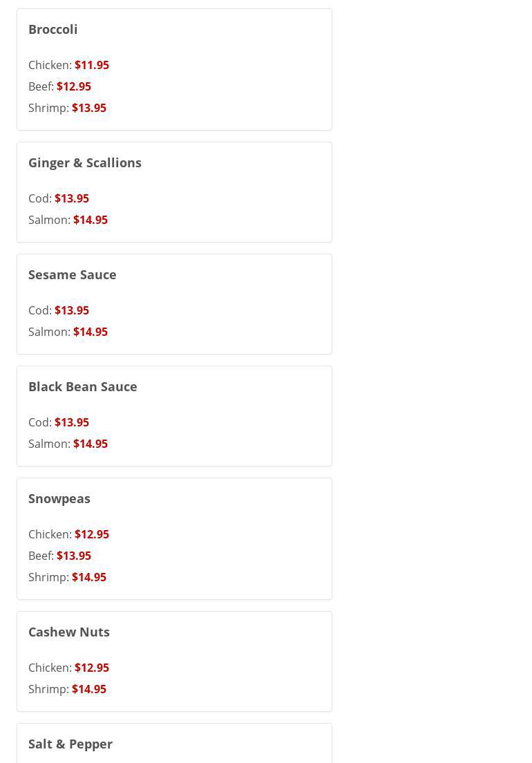Click the Sesame Sauce heading
The height and width of the screenshot is (763, 532).
[73, 274]
